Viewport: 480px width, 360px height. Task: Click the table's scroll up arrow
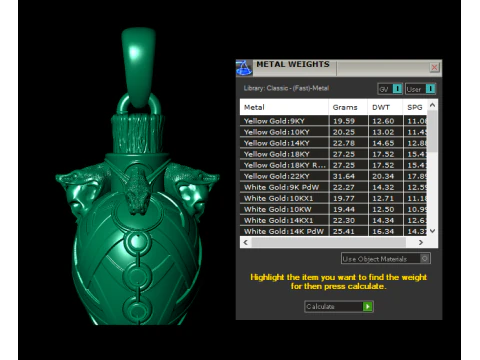coord(432,105)
